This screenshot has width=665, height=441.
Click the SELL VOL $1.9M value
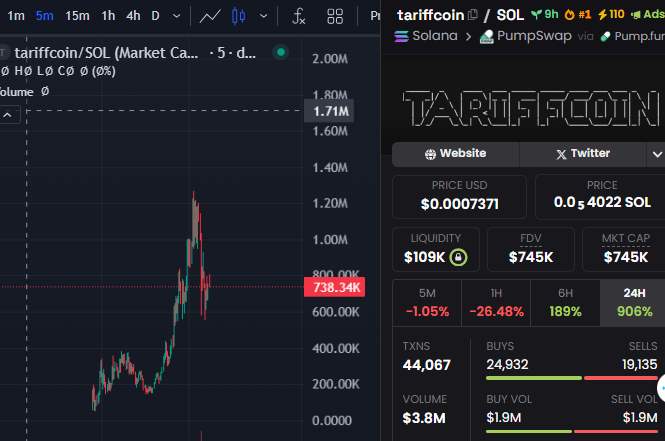point(640,418)
